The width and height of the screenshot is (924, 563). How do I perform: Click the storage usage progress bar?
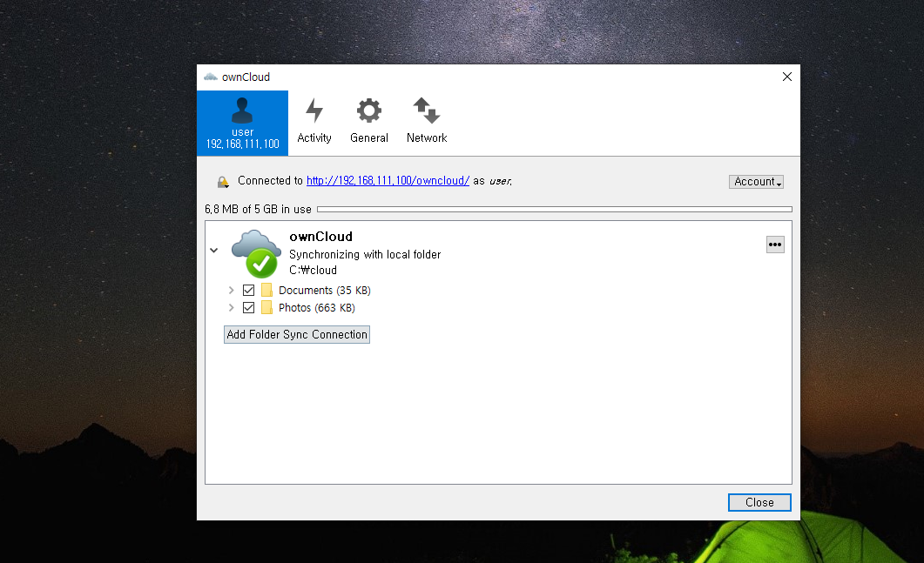[555, 209]
